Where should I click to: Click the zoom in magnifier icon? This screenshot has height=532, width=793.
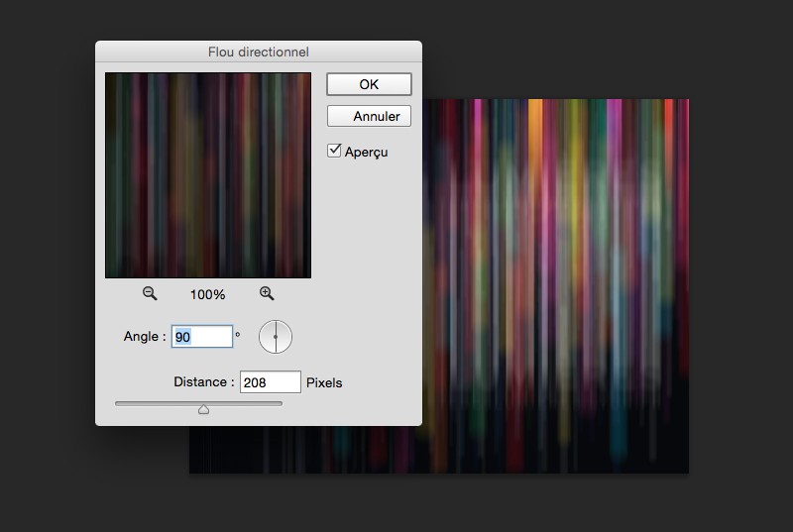(267, 293)
